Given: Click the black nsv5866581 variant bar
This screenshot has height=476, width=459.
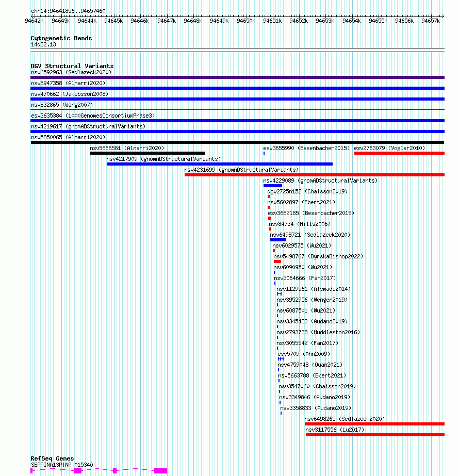Looking at the screenshot, I should tap(147, 153).
